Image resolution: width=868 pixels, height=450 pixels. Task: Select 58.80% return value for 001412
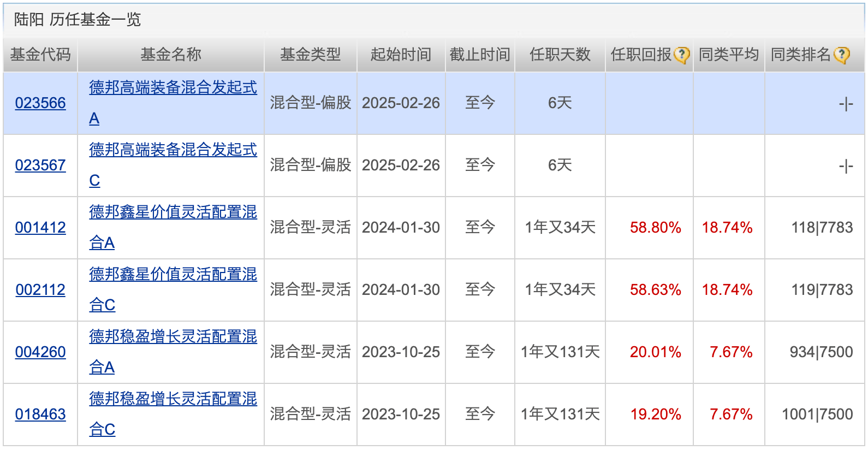coord(655,227)
